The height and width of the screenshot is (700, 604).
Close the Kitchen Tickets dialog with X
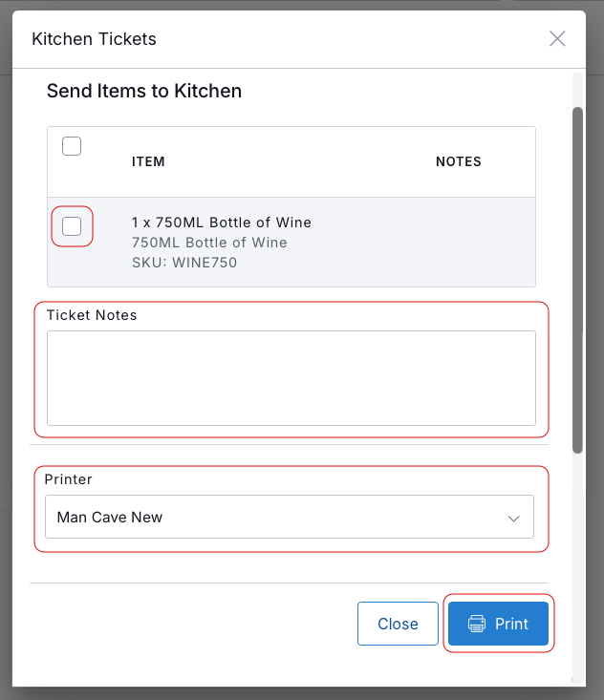pyautogui.click(x=557, y=39)
